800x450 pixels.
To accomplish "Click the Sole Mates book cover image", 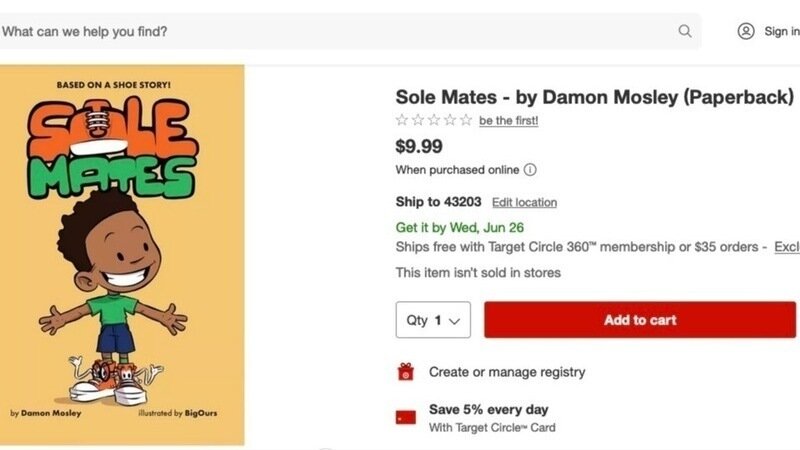I will pos(122,255).
